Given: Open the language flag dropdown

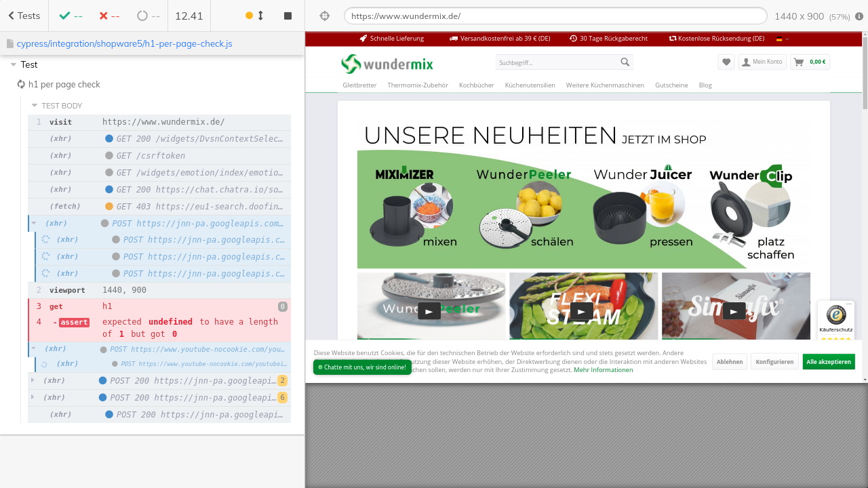Looking at the screenshot, I should [x=783, y=39].
